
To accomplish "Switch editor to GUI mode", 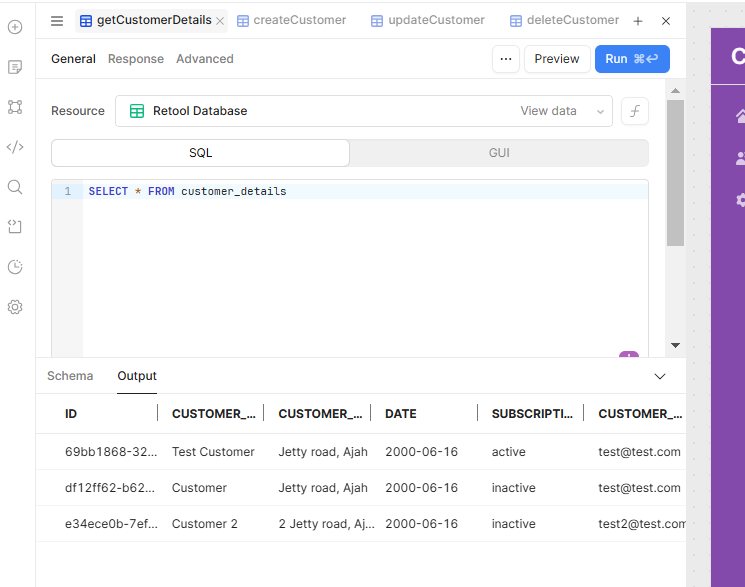I will click(x=499, y=153).
